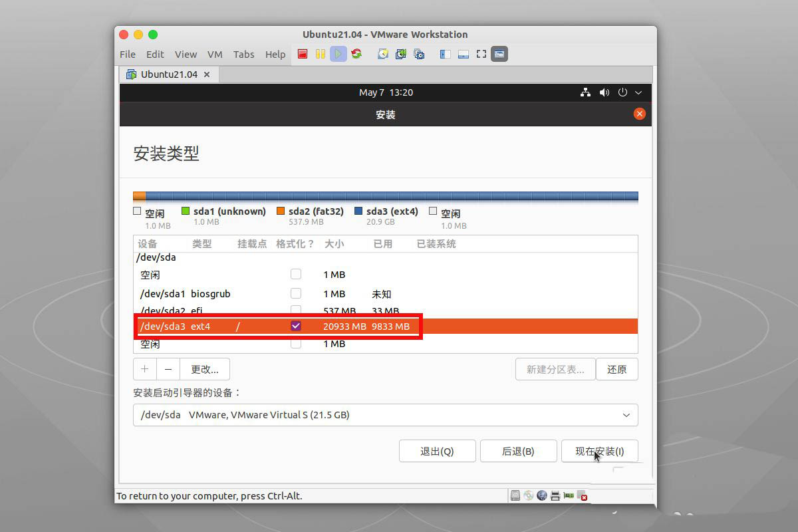Open the View menu
Image resolution: width=798 pixels, height=532 pixels.
186,55
